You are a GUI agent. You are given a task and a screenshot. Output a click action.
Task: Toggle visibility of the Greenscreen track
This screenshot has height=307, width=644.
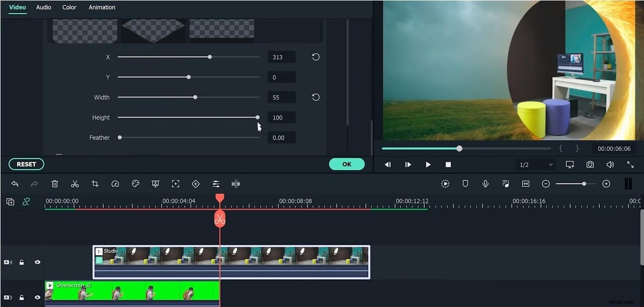(37, 297)
